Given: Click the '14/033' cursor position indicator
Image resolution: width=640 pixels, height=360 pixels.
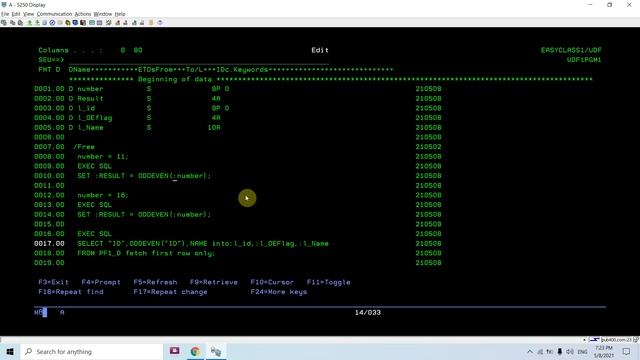Looking at the screenshot, I should [367, 313].
